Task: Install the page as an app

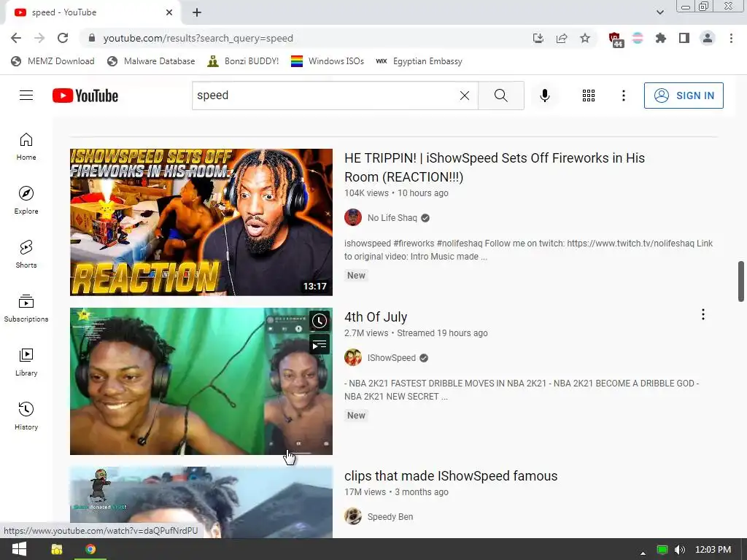Action: [x=538, y=38]
